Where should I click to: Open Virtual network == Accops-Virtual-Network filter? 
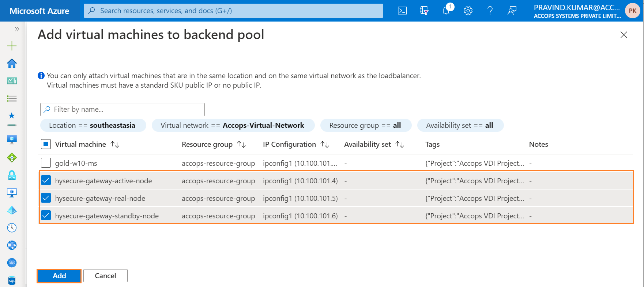pyautogui.click(x=233, y=125)
